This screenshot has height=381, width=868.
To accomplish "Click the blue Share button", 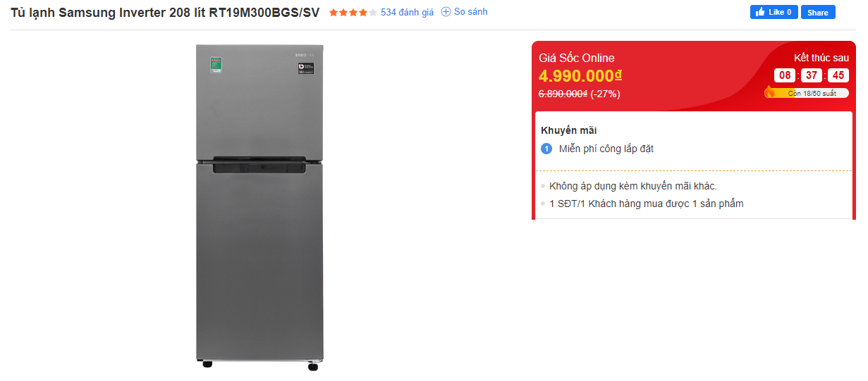I will pyautogui.click(x=818, y=12).
